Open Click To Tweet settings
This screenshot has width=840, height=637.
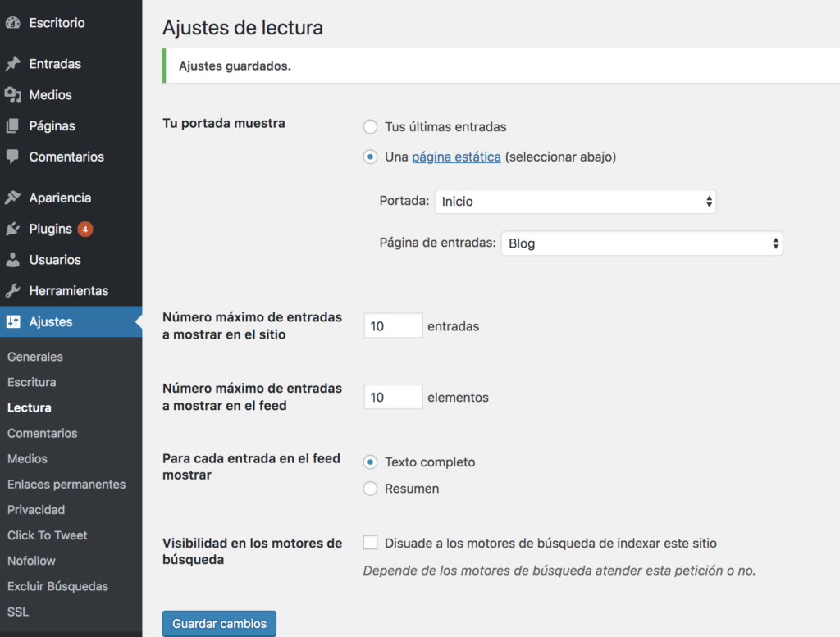point(47,535)
